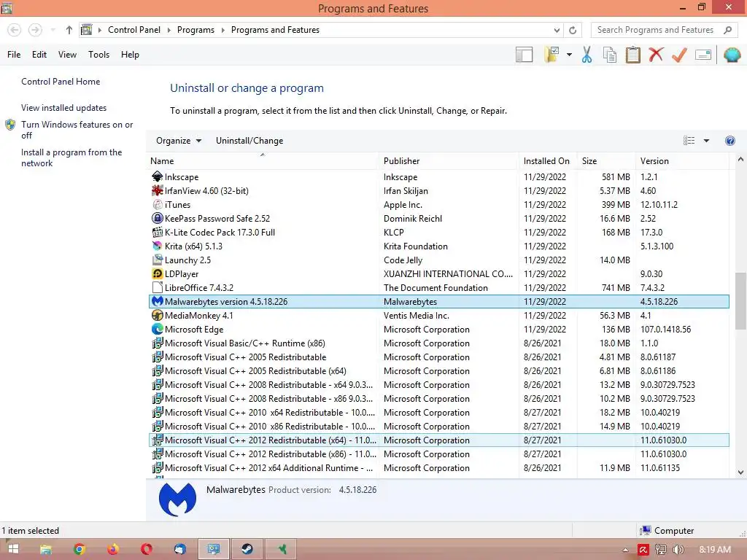Click View installed updates link
The height and width of the screenshot is (560, 747).
click(x=64, y=108)
